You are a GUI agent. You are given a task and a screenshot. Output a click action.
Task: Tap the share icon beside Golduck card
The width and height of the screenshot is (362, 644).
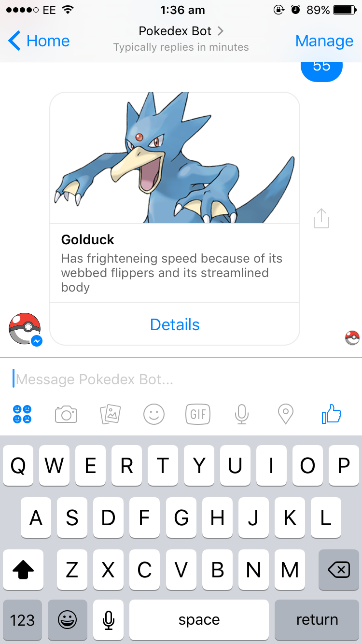point(321,218)
